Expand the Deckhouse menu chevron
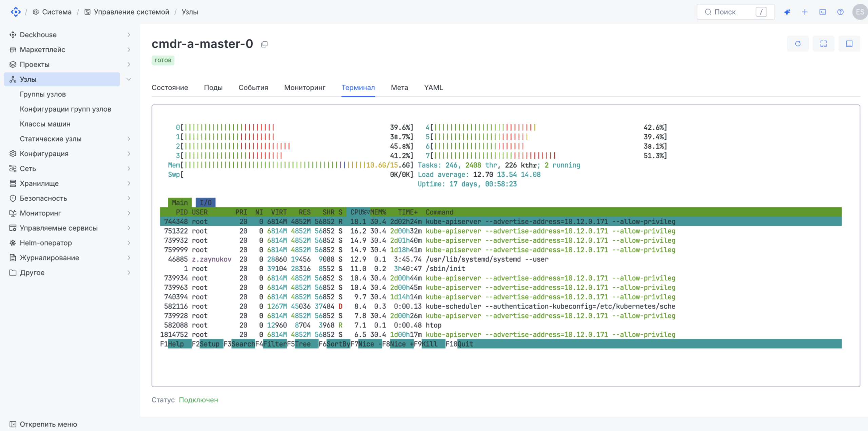868x431 pixels. click(x=129, y=35)
